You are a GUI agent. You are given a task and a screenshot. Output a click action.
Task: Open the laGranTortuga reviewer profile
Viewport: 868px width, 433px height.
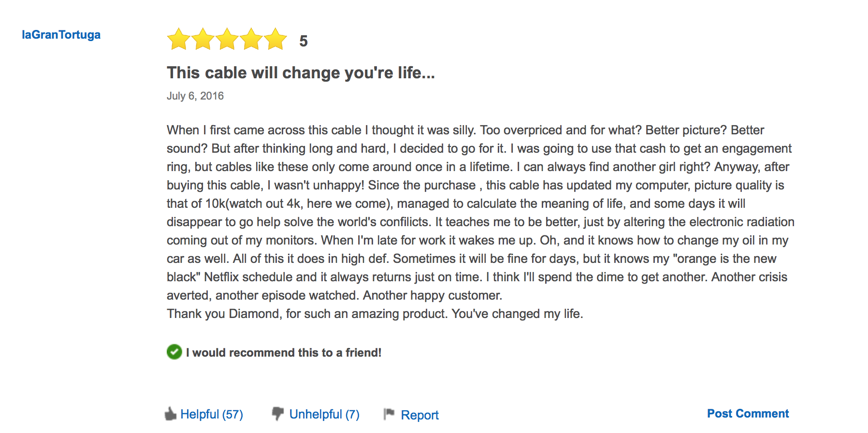click(x=61, y=35)
